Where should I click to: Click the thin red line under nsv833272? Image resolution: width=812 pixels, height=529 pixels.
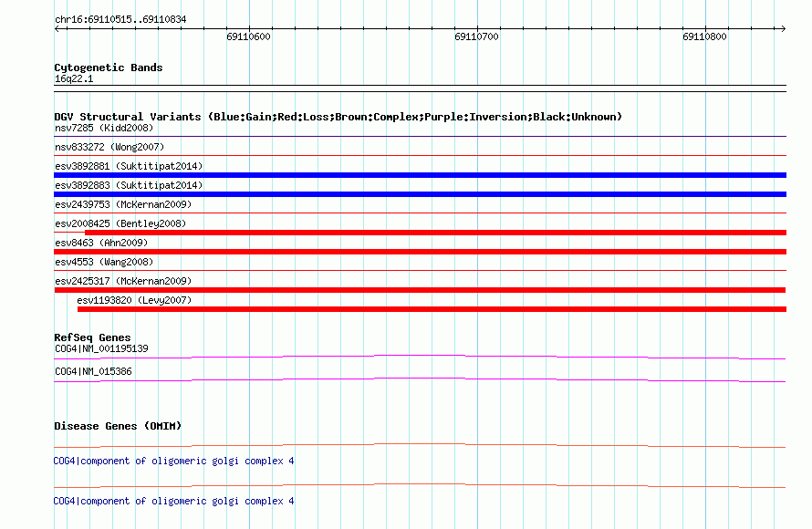420,155
